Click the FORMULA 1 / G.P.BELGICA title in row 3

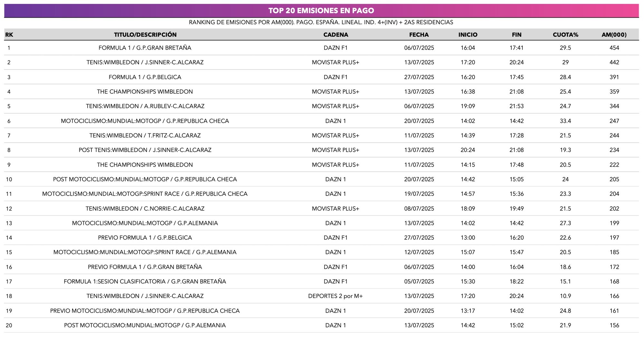(145, 77)
